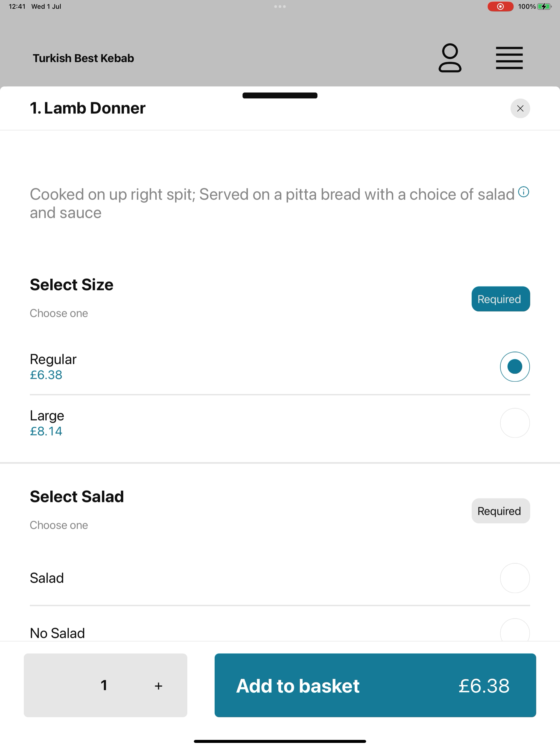This screenshot has width=560, height=747.
Task: Select the Regular size radio button
Action: [515, 367]
